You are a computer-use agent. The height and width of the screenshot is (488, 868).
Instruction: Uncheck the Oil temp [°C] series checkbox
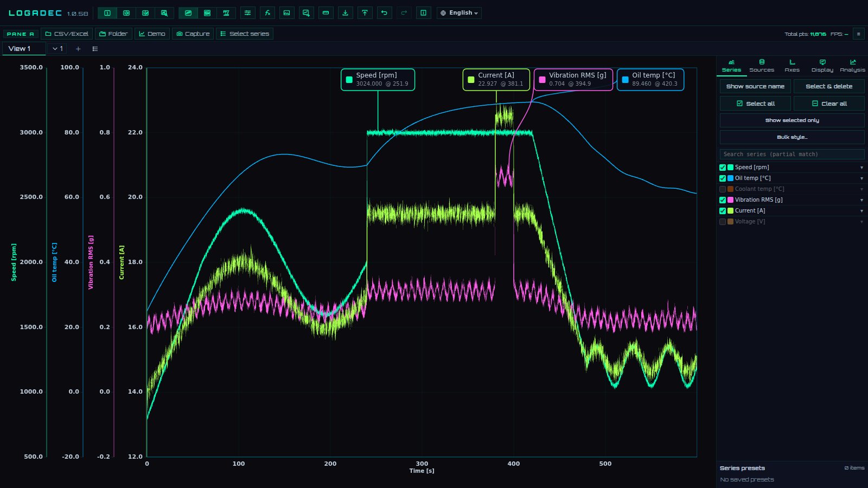coord(723,178)
